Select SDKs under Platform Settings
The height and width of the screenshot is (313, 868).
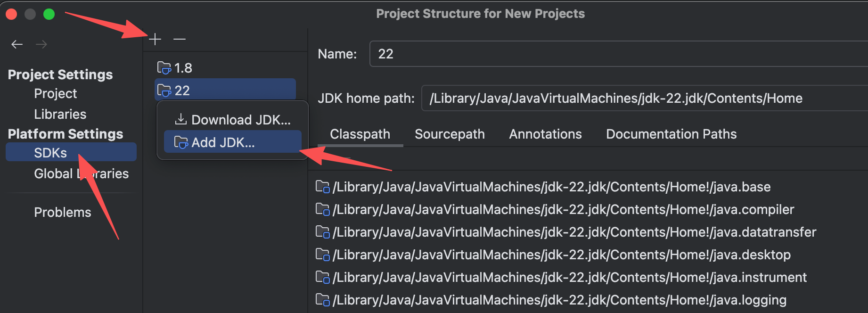pos(50,153)
